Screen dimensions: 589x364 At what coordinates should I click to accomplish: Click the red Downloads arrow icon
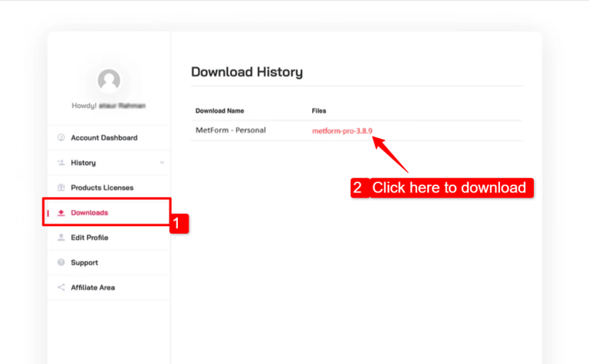click(61, 212)
